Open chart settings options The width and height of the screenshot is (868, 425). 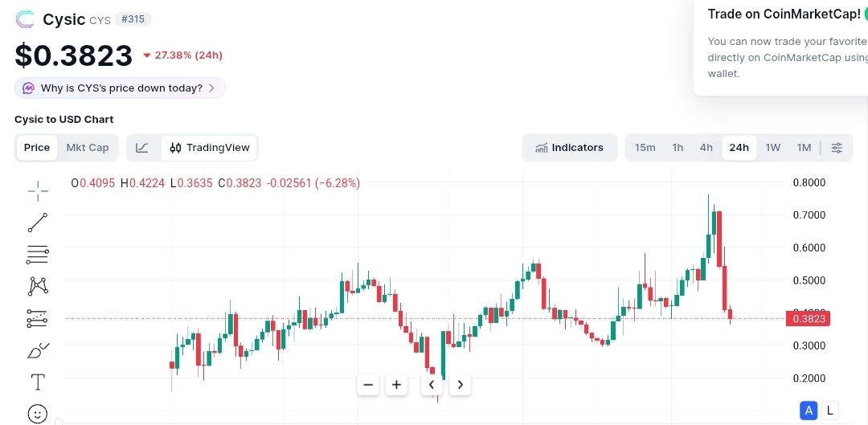837,148
